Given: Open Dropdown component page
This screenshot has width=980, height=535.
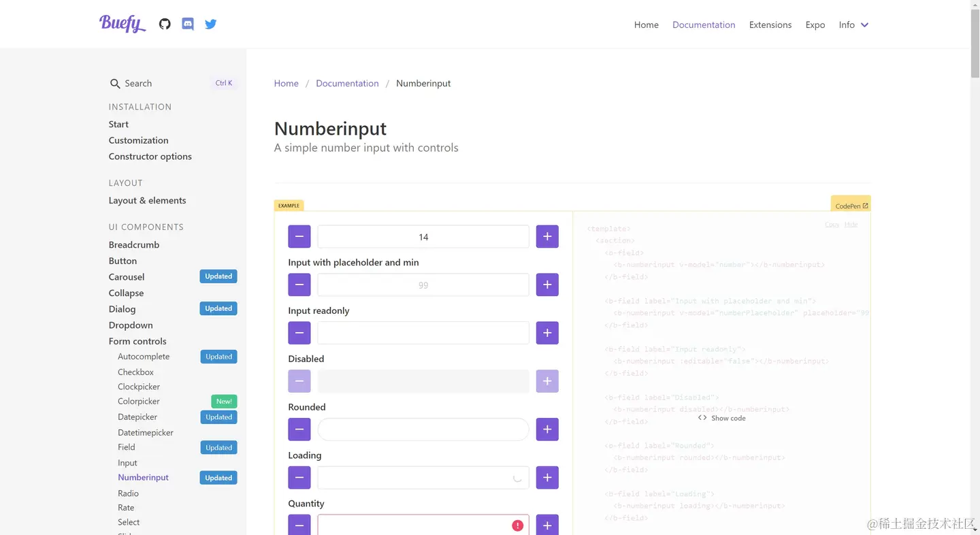Looking at the screenshot, I should pos(131,325).
